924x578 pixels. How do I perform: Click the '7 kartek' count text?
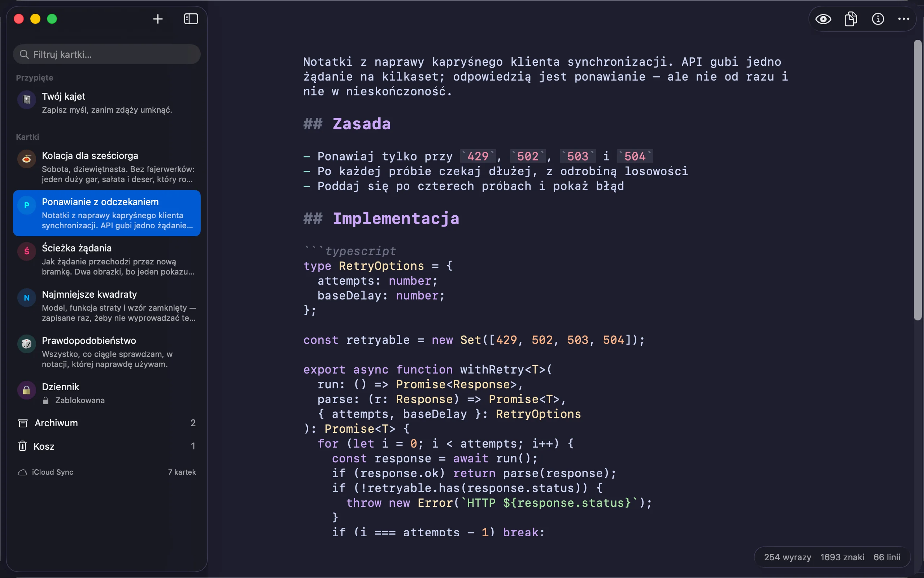pos(182,472)
